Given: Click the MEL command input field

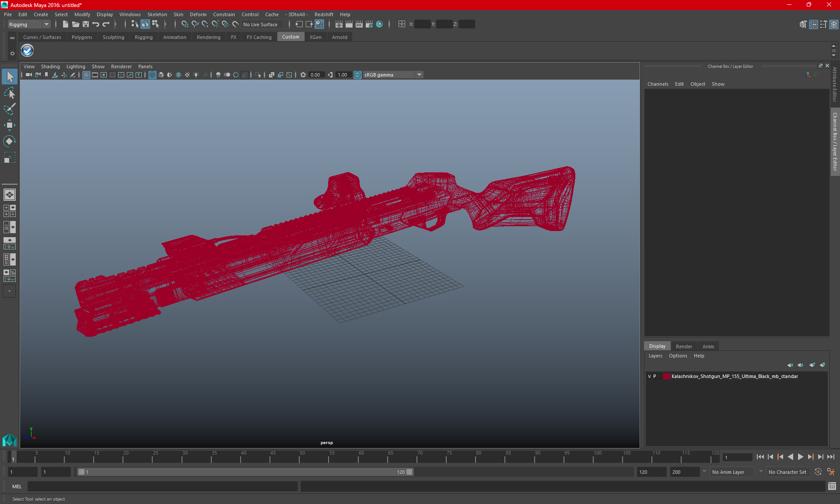Looking at the screenshot, I should point(162,486).
